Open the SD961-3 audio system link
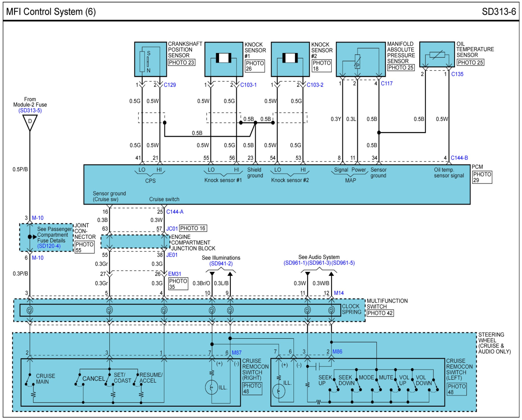Image resolution: width=522 pixels, height=420 pixels. [x=319, y=263]
